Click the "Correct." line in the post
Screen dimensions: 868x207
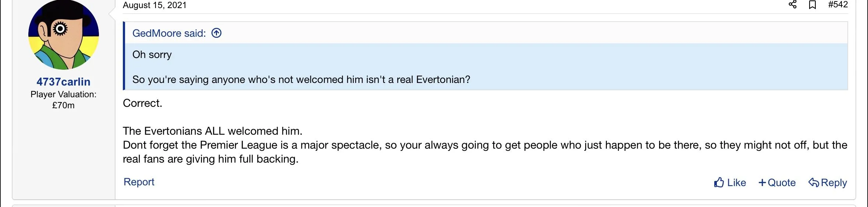point(142,103)
